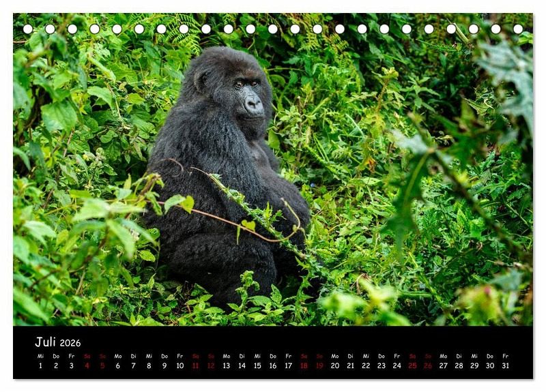Select date 17 under Fr
This screenshot has height=392, width=546.
pos(288,365)
